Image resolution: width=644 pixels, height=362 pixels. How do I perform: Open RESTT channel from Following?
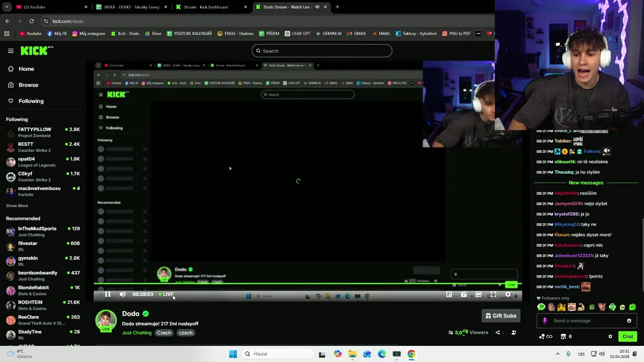click(43, 147)
